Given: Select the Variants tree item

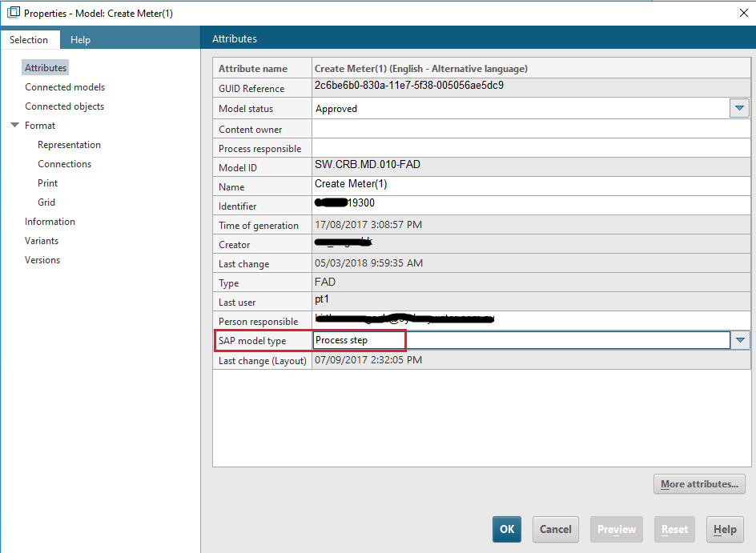Looking at the screenshot, I should tap(42, 241).
